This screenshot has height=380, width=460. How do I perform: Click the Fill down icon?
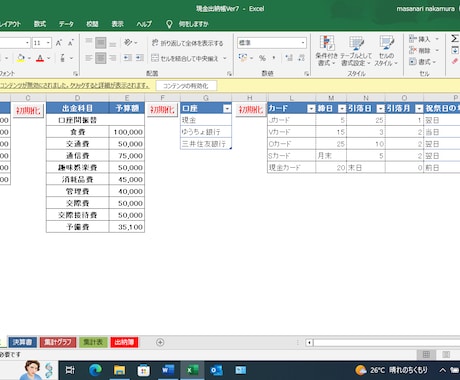coord(455,50)
